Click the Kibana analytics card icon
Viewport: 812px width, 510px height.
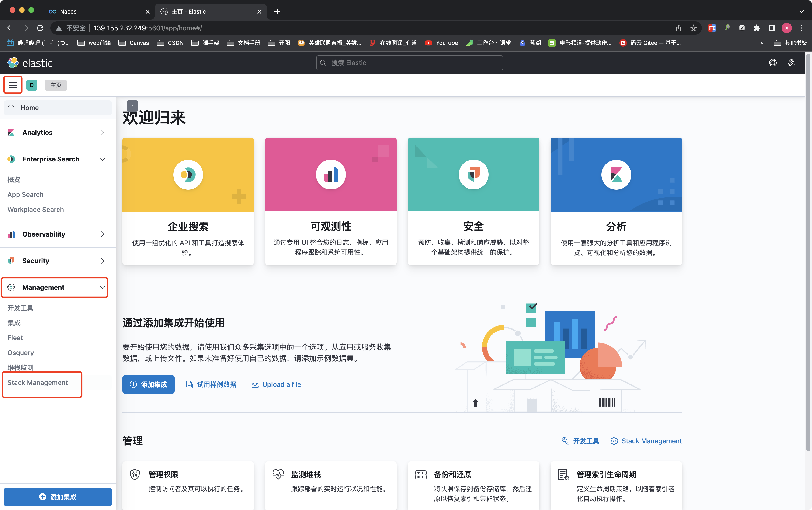pyautogui.click(x=616, y=175)
